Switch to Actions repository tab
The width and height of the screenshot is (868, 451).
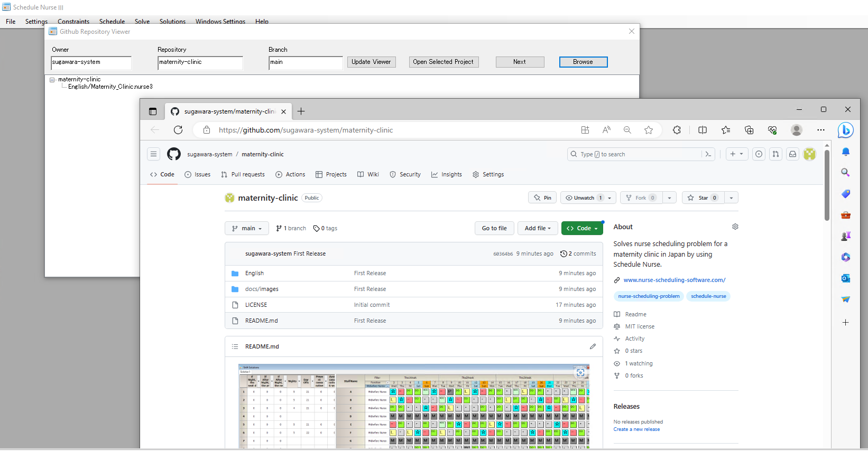click(290, 174)
